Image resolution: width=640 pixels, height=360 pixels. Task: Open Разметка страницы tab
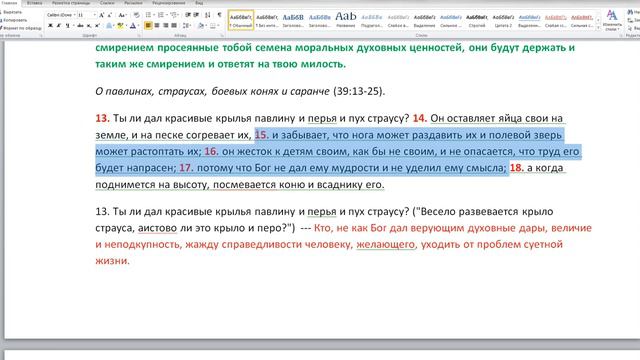pos(71,3)
